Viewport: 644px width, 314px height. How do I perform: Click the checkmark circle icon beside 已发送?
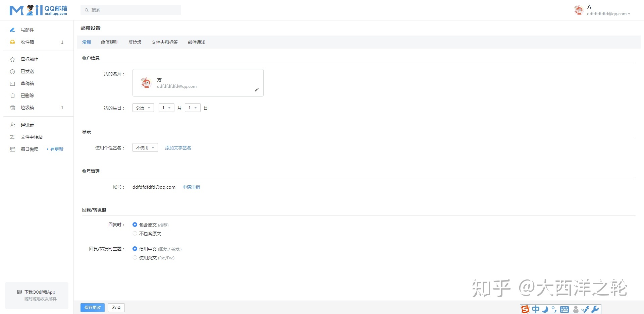12,71
